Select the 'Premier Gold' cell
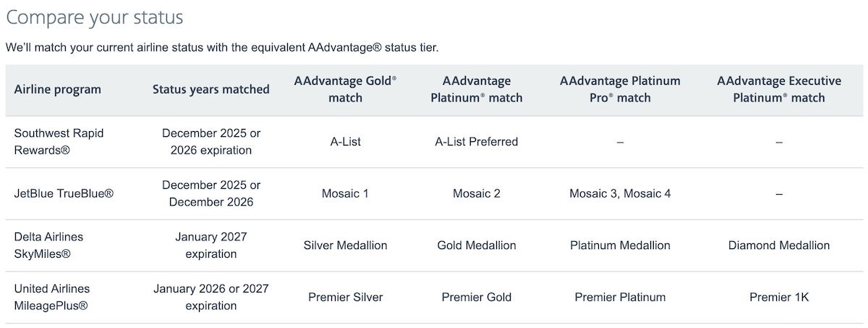Viewport: 868px width, 328px height. click(476, 297)
